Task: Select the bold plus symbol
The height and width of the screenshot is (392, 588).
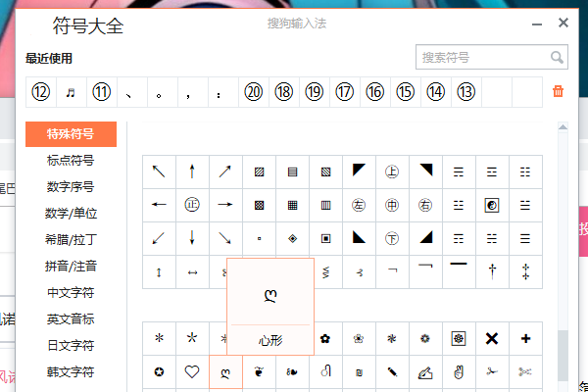Action: tap(525, 338)
